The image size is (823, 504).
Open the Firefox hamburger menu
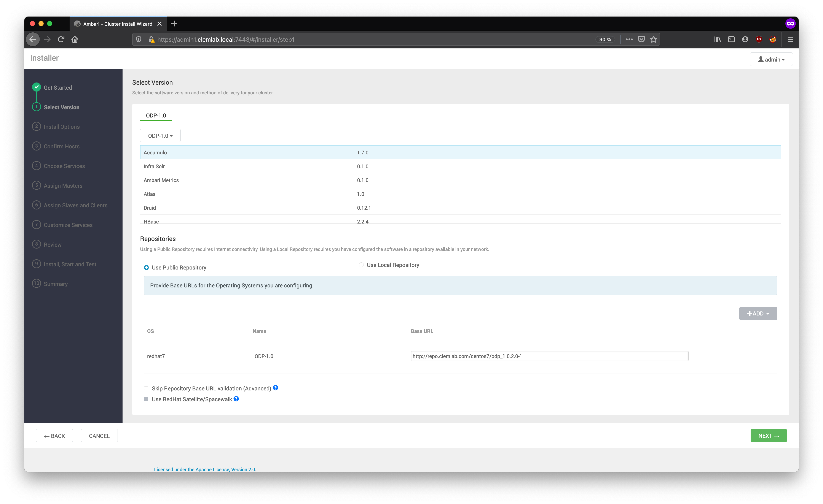790,39
